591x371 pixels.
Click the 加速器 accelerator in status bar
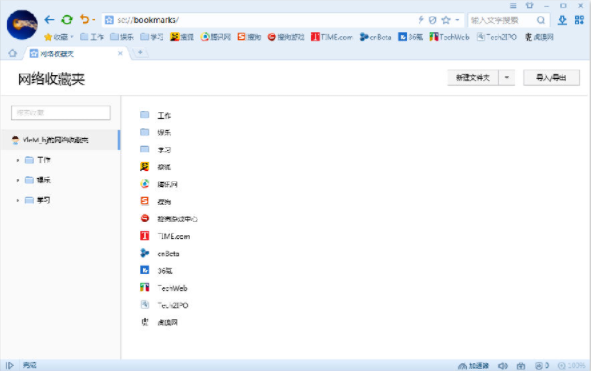coord(473,366)
